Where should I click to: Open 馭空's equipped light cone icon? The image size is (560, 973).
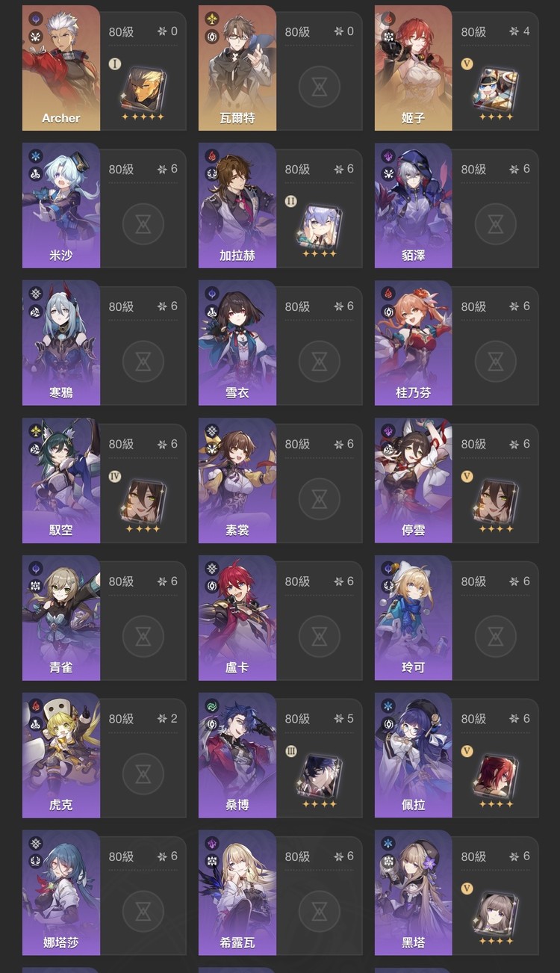(x=143, y=500)
